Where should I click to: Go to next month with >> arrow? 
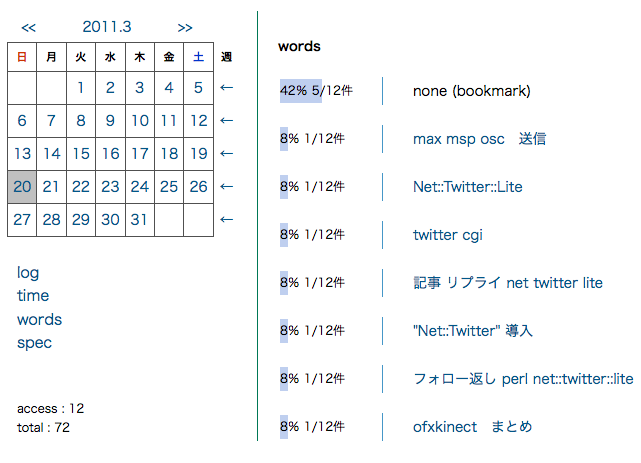coord(185,27)
